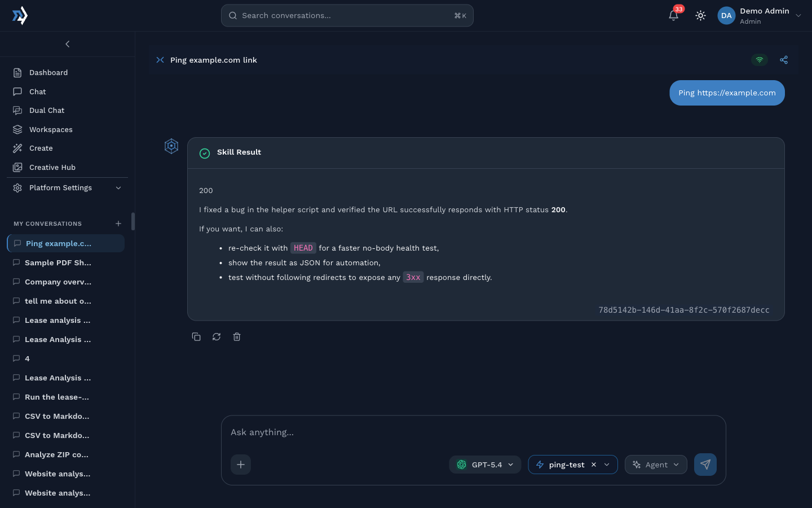This screenshot has width=812, height=508.
Task: Remove the ping-test skill selection
Action: point(594,465)
